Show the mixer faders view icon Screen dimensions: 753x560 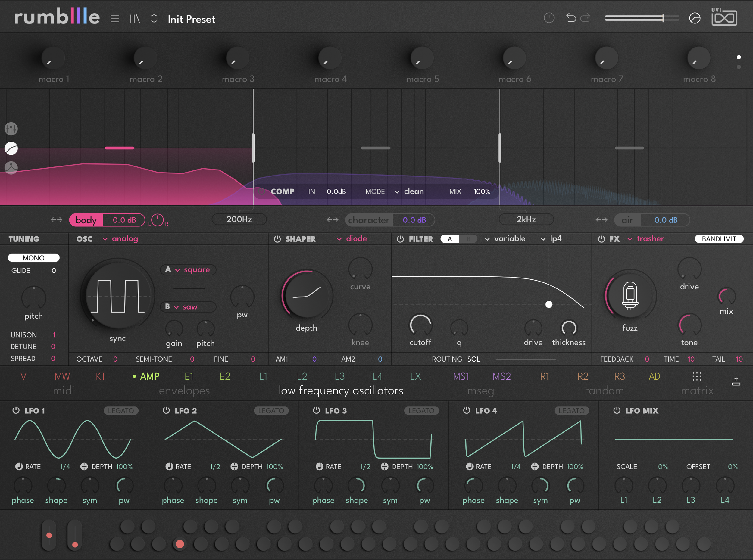coord(11,129)
